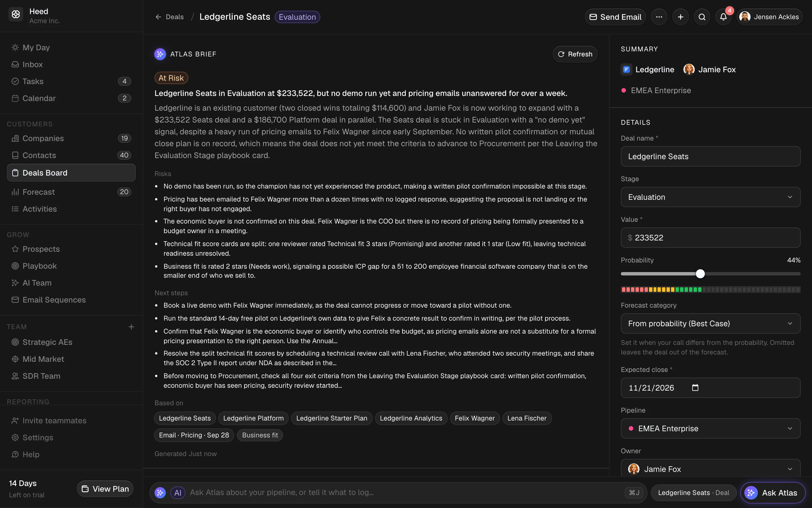Click the Ledgerline Platform source chip

point(253,418)
